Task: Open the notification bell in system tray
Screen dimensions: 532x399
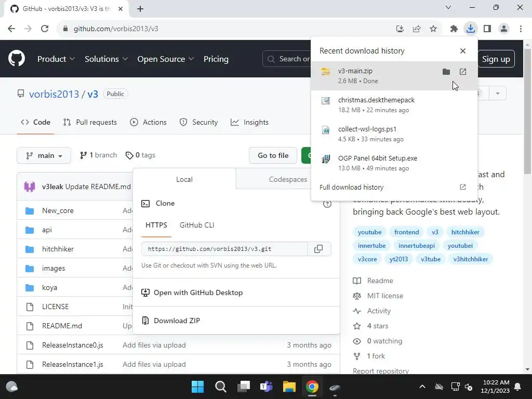Action: coord(518,387)
